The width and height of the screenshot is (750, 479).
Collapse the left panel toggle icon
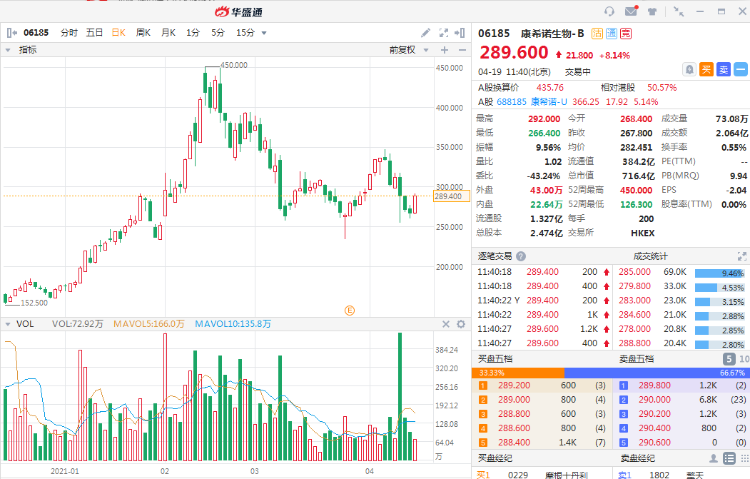click(x=12, y=33)
